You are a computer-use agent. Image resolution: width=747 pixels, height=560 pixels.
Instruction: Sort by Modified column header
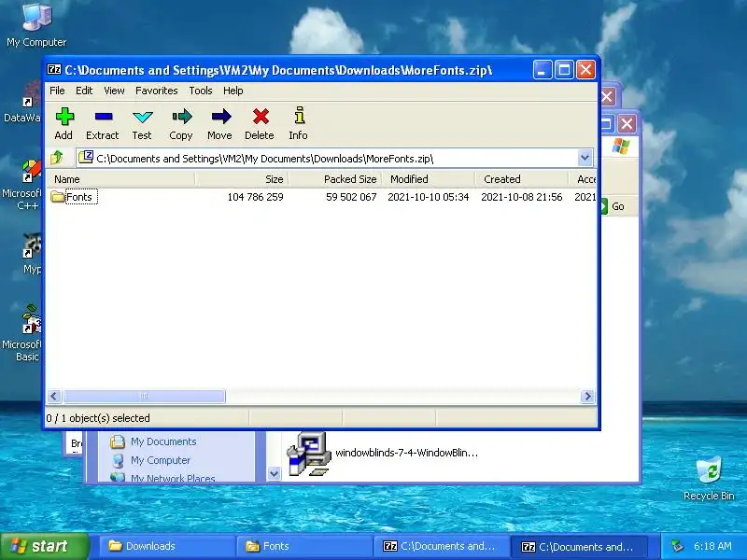point(429,179)
